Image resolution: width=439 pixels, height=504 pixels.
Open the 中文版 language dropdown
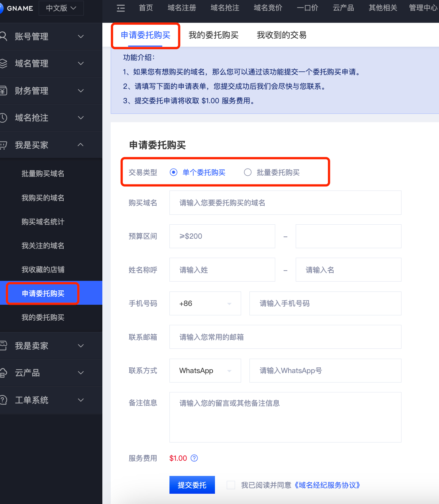click(x=61, y=8)
